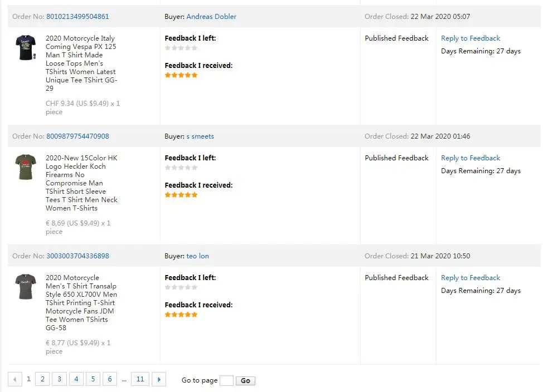Open the green HK Logo shirt thumbnail
Image resolution: width=543 pixels, height=392 pixels.
pos(26,167)
